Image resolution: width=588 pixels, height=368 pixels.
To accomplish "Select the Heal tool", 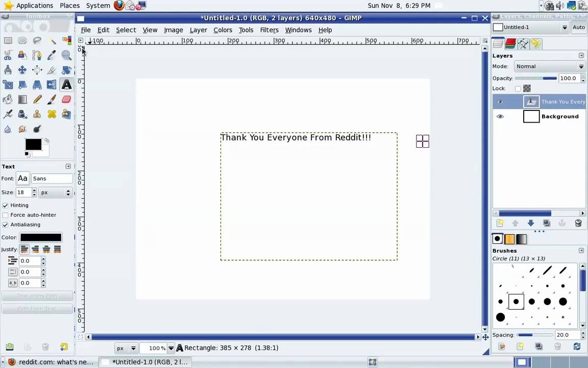I will (x=52, y=114).
